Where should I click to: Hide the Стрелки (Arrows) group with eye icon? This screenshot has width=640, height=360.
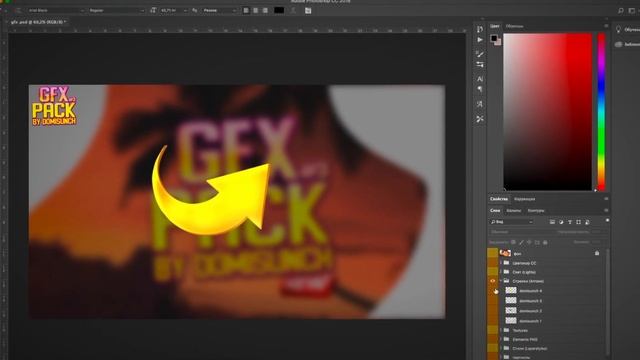pyautogui.click(x=493, y=281)
